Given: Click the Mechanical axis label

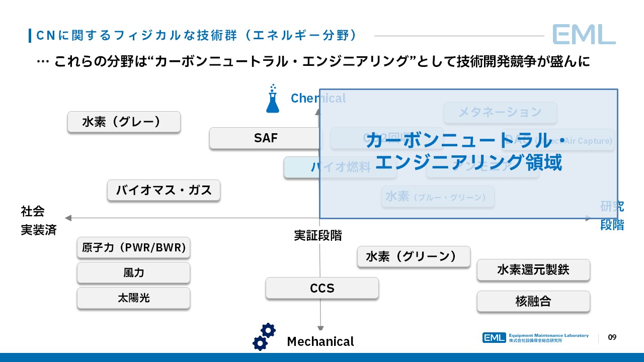Looking at the screenshot, I should point(320,342).
